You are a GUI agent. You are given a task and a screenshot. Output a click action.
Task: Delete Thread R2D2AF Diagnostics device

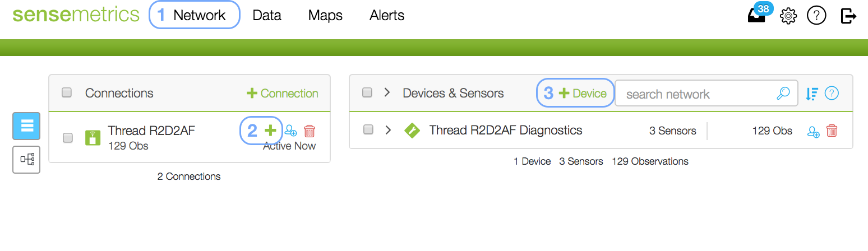(832, 131)
